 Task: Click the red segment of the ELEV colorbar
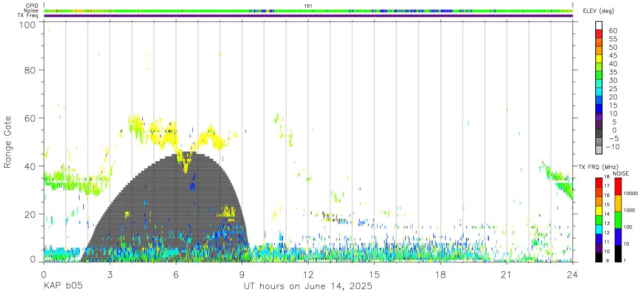tap(599, 33)
